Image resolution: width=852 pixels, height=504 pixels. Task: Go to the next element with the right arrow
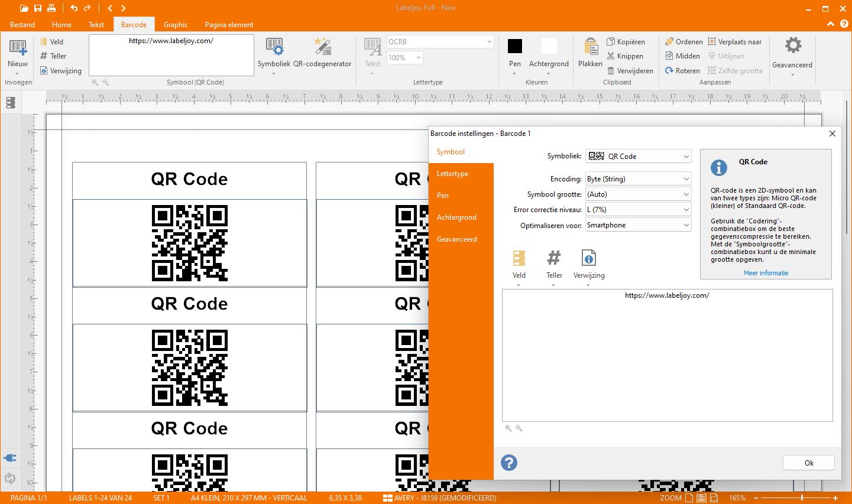(x=123, y=8)
